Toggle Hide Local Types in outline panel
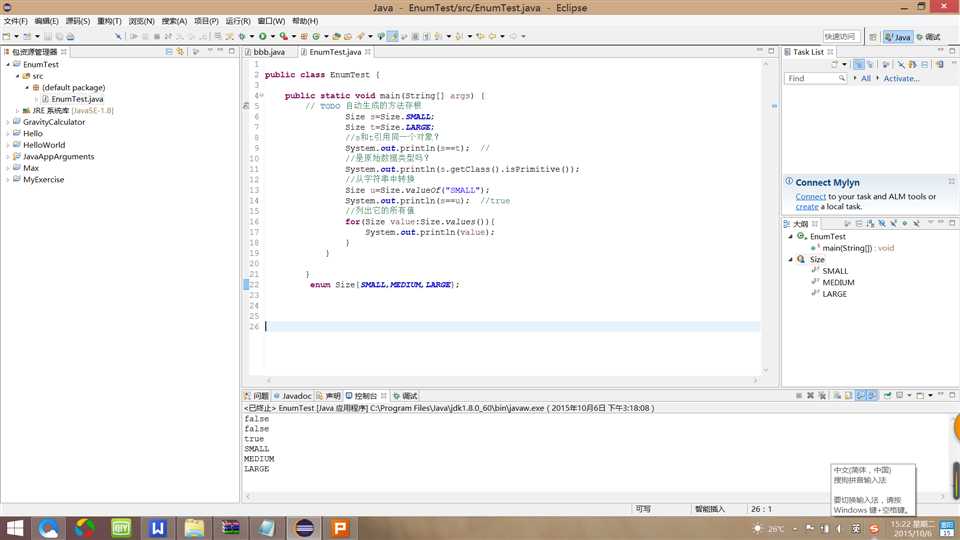This screenshot has width=960, height=540. (x=917, y=223)
